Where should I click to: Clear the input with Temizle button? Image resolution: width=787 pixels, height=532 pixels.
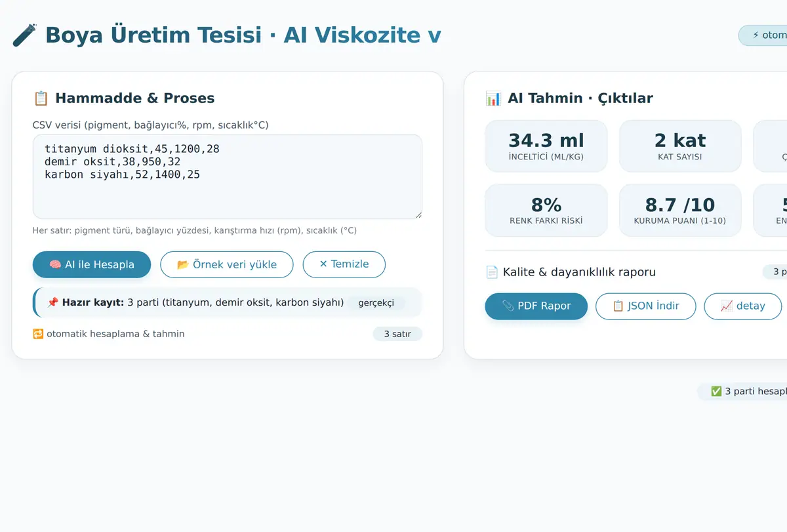(x=344, y=264)
